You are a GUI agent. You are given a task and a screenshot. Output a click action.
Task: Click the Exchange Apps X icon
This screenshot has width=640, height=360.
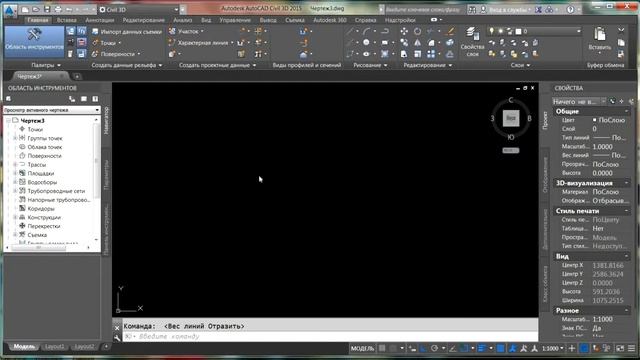click(x=538, y=9)
